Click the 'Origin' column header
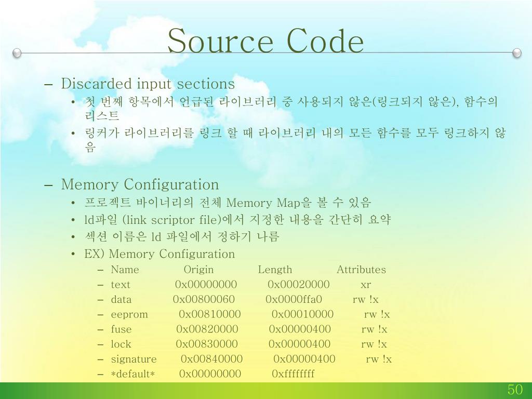Screen dimensions: 532x399 coord(198,270)
